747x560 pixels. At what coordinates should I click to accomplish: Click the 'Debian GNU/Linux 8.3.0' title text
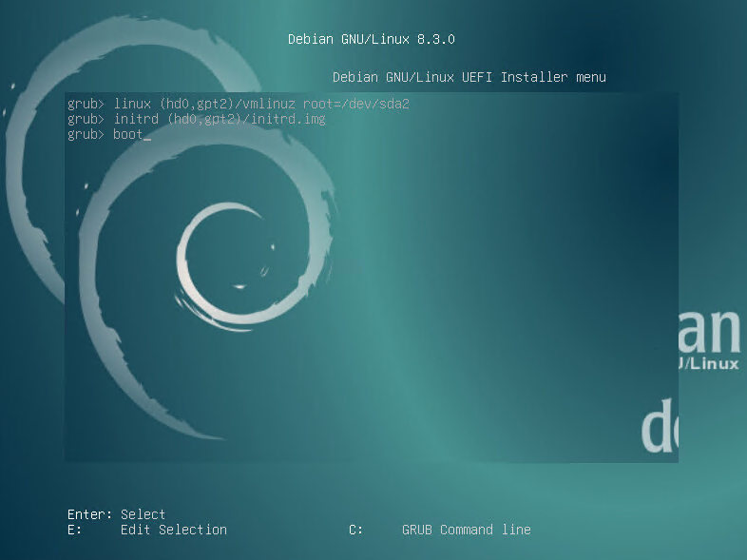click(x=371, y=39)
